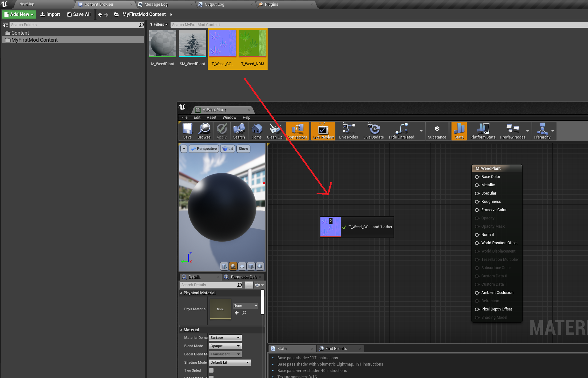The image size is (588, 378).
Task: Open the Help menu
Action: pos(247,118)
